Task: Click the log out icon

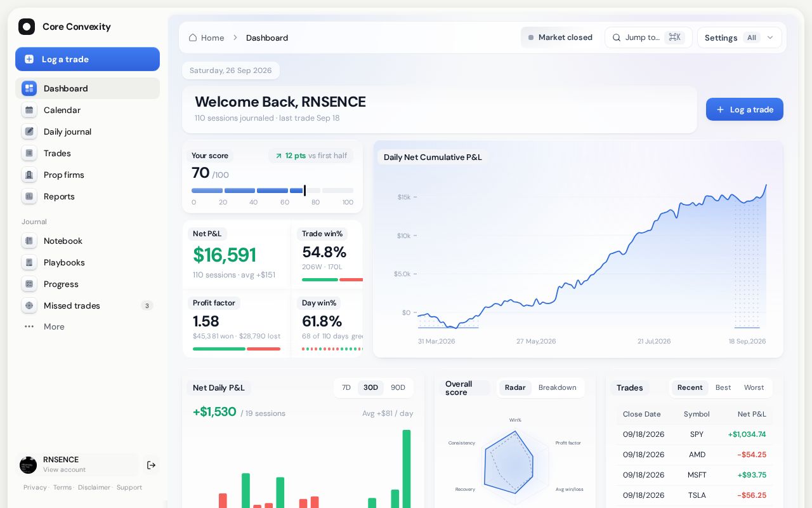Action: [151, 465]
